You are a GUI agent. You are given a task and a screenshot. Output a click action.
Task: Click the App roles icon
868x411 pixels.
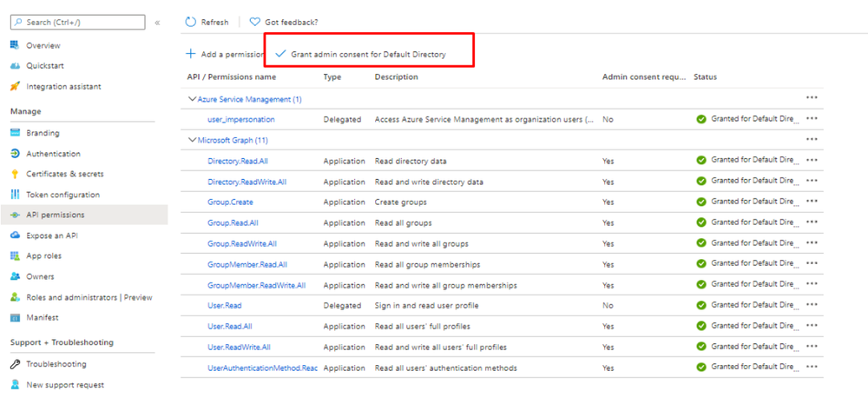point(15,255)
